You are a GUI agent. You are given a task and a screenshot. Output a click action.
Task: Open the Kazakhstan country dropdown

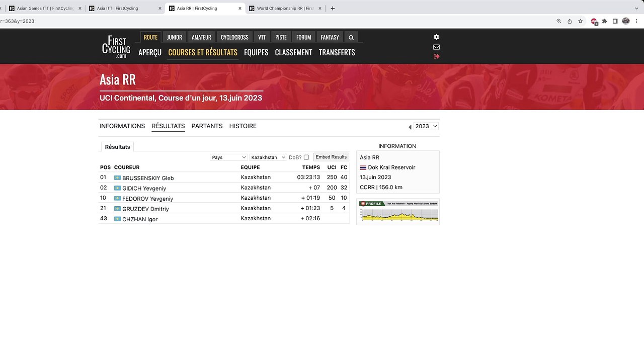(x=268, y=157)
